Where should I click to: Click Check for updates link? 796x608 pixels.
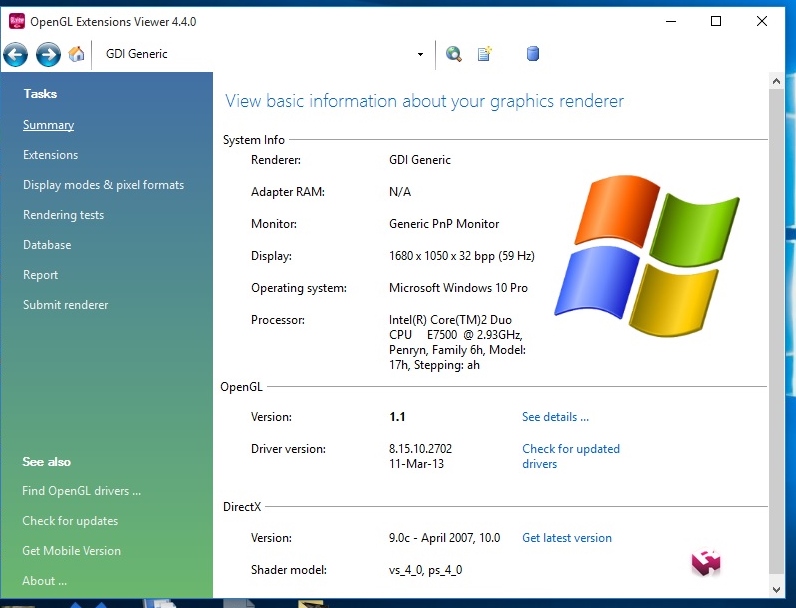tap(70, 521)
